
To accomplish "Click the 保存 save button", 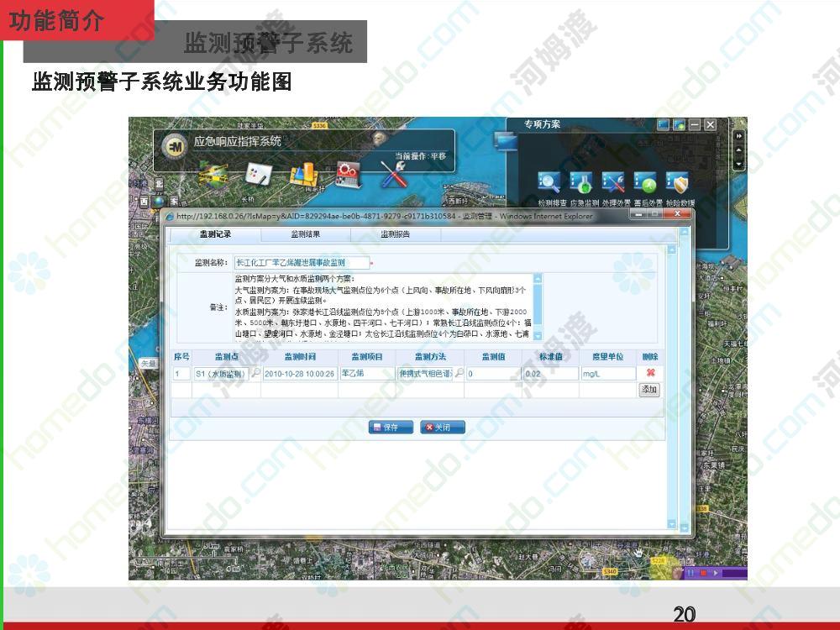I will [x=391, y=428].
